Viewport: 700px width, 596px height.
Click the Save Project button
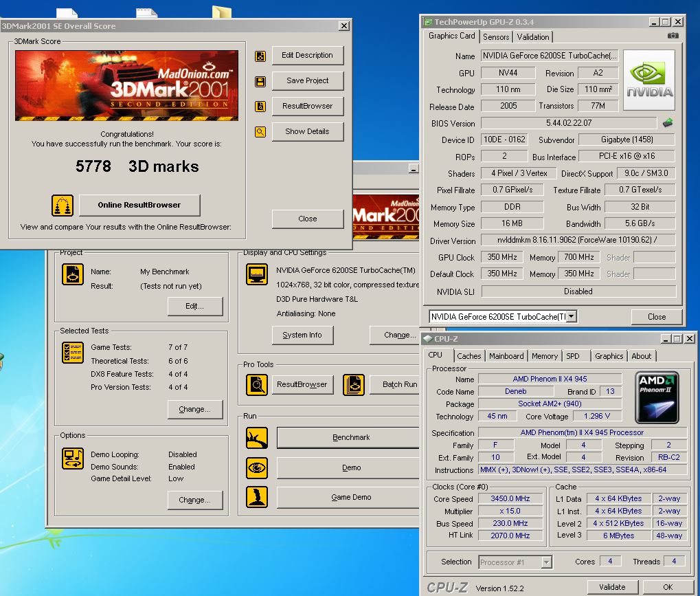(x=308, y=81)
